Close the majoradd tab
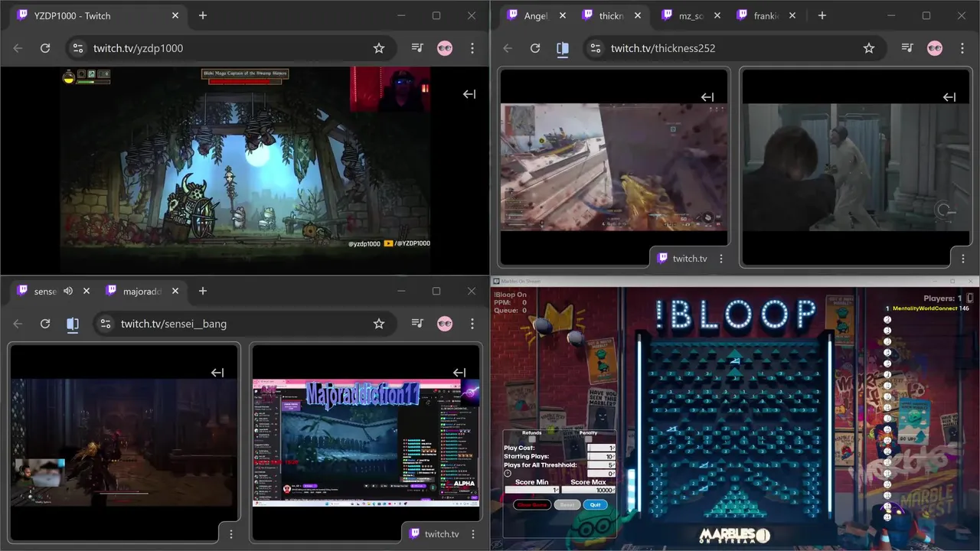This screenshot has height=551, width=980. (175, 291)
